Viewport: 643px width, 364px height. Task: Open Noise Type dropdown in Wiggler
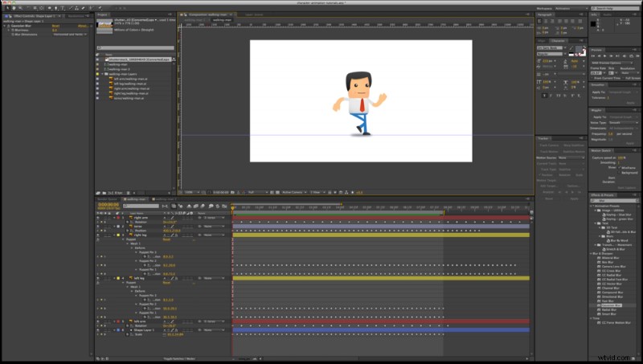tap(624, 123)
